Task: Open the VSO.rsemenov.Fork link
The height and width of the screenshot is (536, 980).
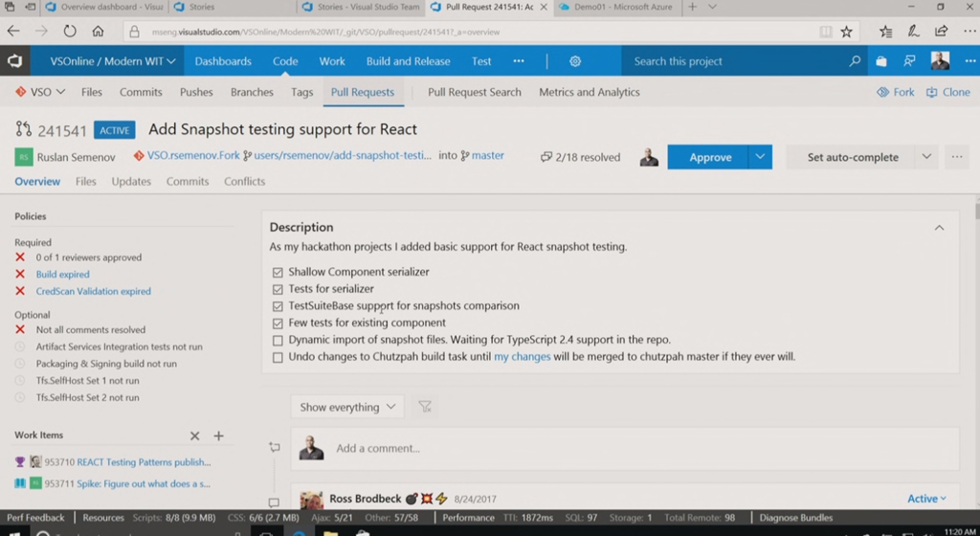Action: pyautogui.click(x=193, y=156)
